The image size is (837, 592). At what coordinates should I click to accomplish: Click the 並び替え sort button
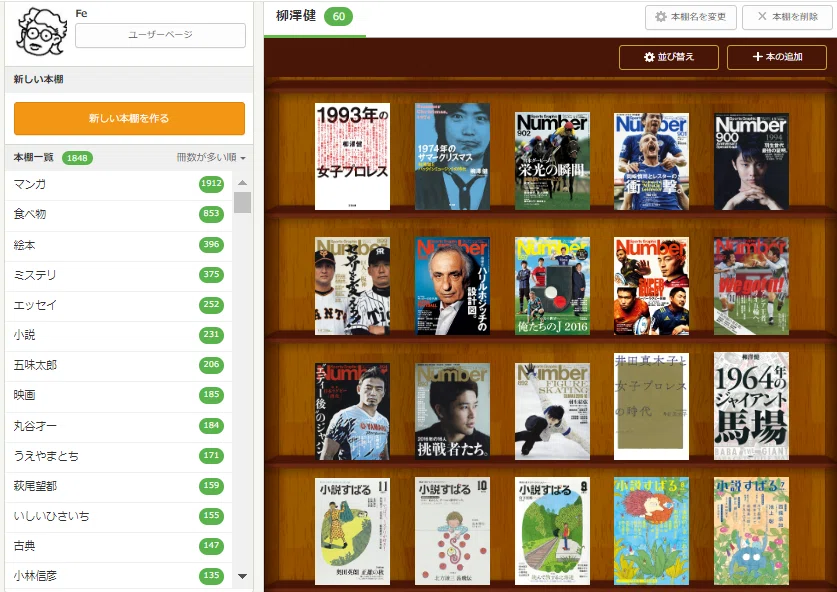[669, 57]
